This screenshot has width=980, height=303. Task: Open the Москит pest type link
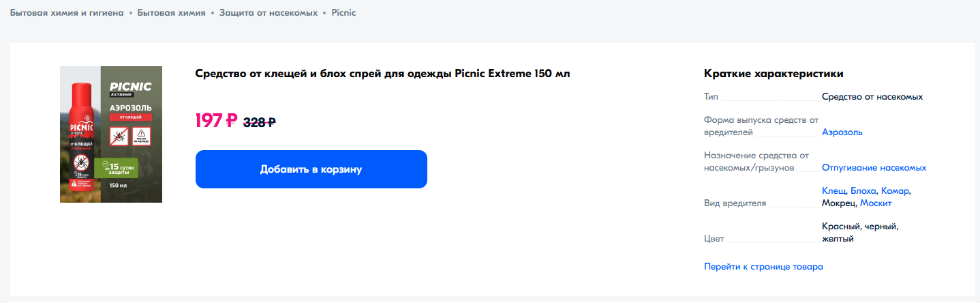tap(876, 203)
